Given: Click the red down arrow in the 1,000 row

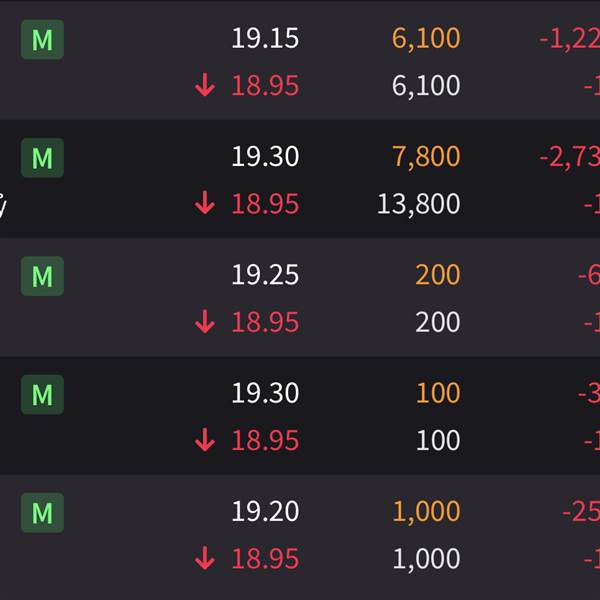Looking at the screenshot, I should pos(205,558).
